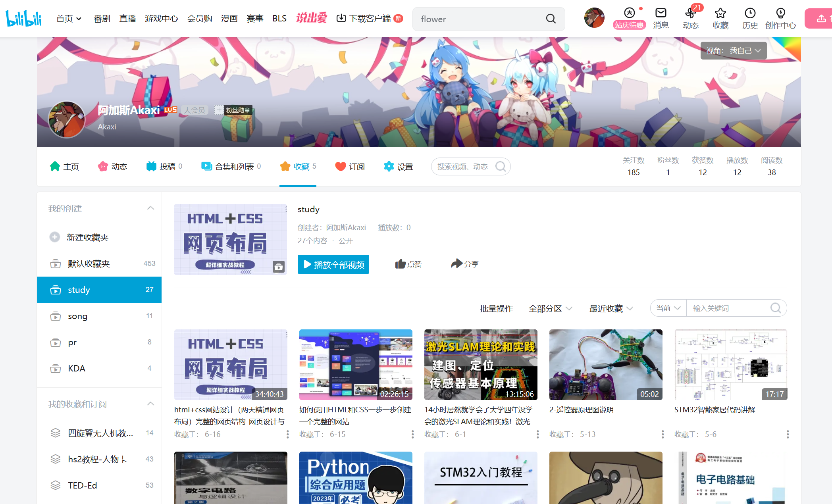Click 新建收藏夹 plus icon
832x504 pixels.
[55, 237]
